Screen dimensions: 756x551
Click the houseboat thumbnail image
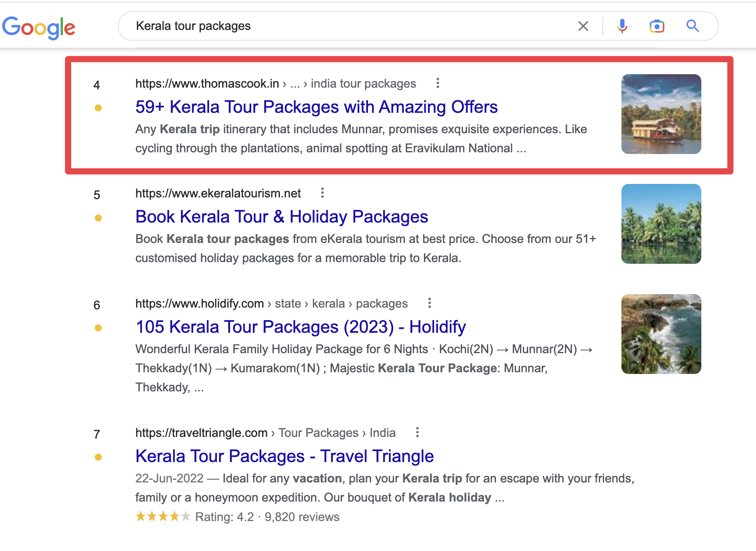click(x=661, y=114)
